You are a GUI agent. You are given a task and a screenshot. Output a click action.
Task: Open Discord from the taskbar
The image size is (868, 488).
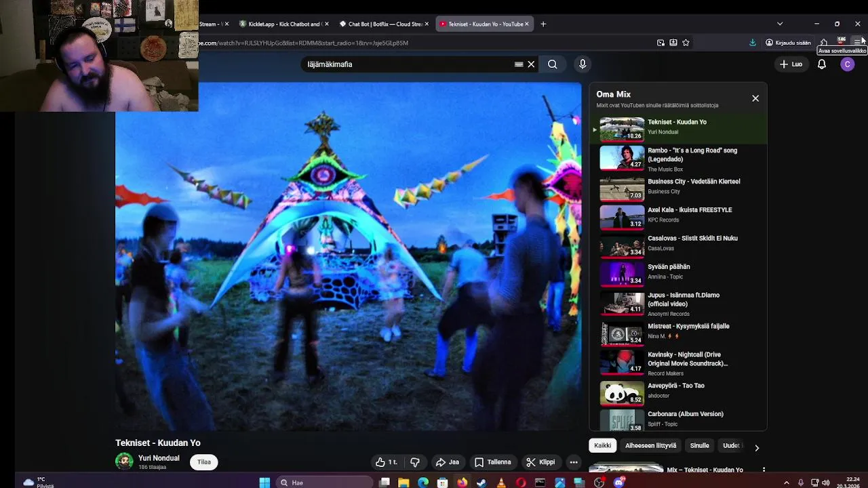(618, 483)
